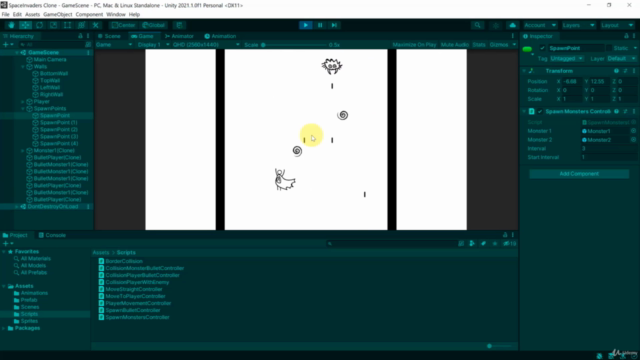Open the Display 1 dropdown
Viewport: 640px width, 360px height.
coord(153,44)
